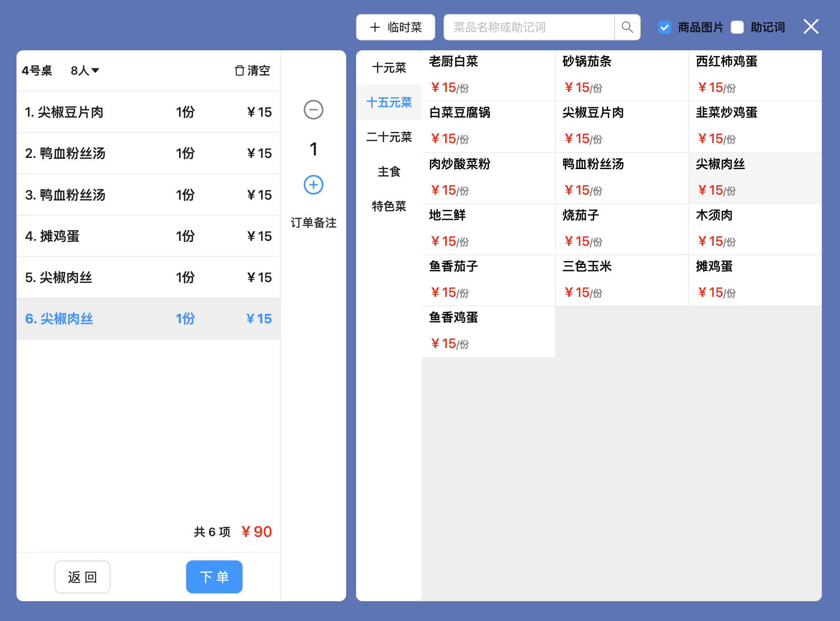
Task: Select the 特色菜 category
Action: [x=389, y=206]
